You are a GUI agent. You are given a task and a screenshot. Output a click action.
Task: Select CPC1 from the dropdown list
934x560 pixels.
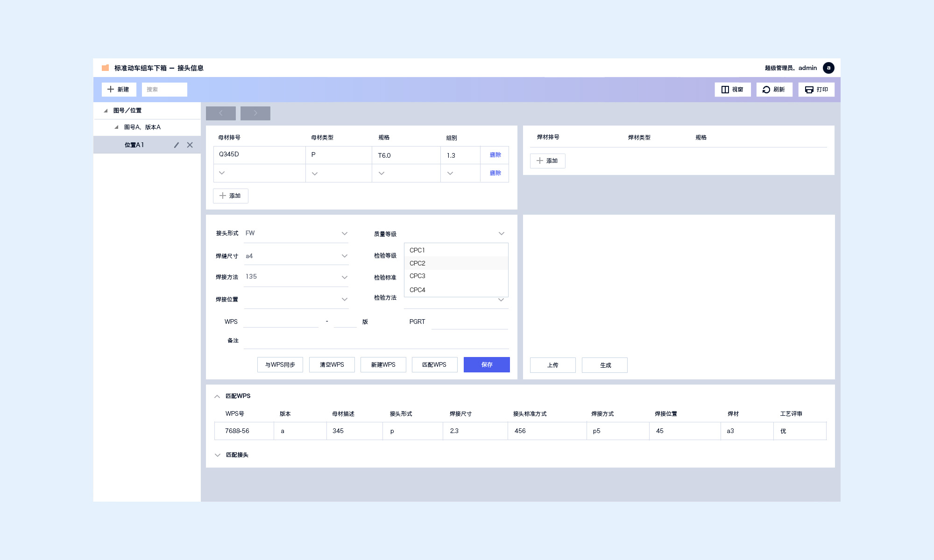(417, 250)
